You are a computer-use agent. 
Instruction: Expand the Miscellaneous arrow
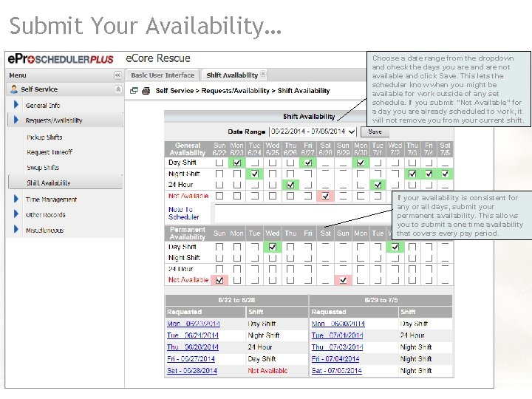(x=16, y=229)
